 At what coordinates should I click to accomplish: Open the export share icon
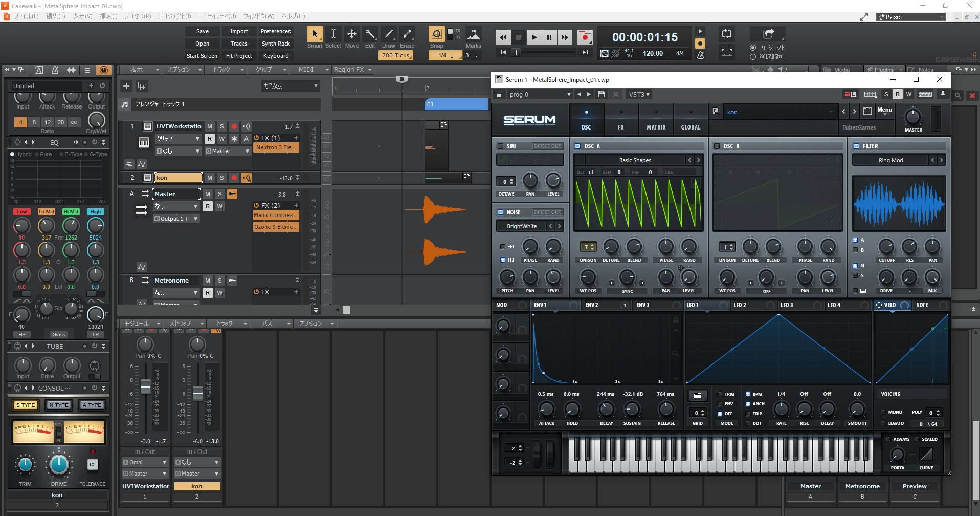768,34
